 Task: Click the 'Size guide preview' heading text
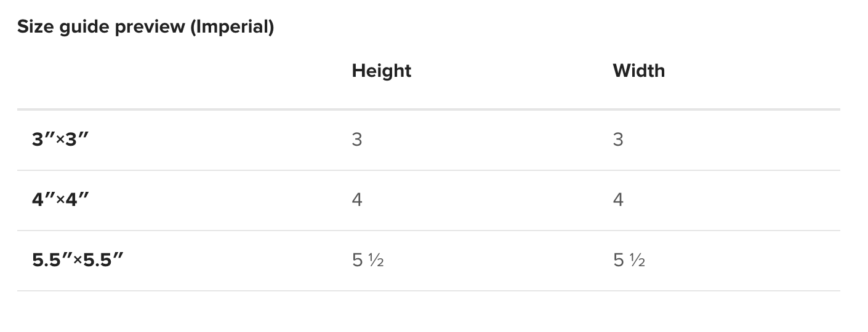click(x=102, y=27)
